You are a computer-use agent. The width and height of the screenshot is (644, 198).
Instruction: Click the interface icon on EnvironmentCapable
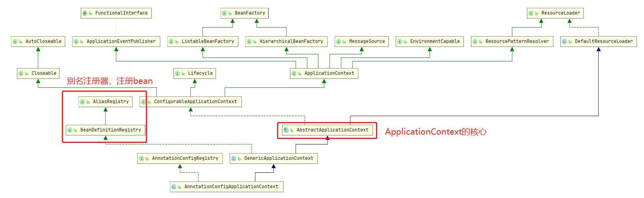pos(400,42)
